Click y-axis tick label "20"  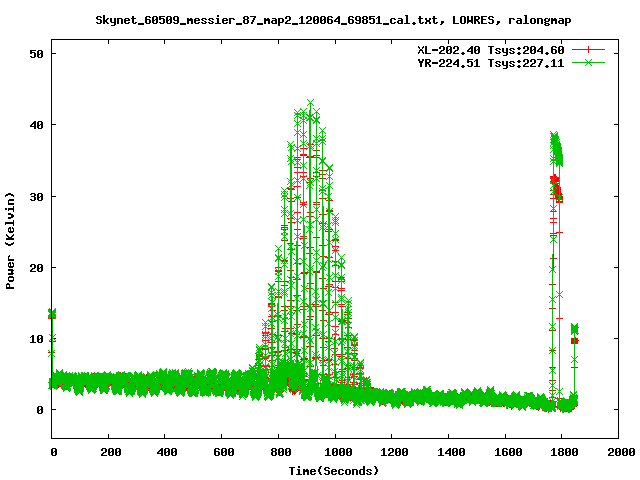36,268
